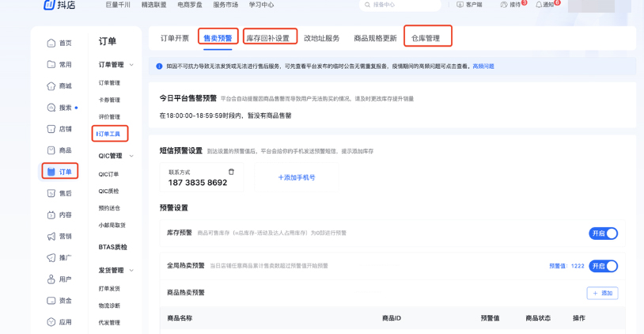This screenshot has height=334, width=644.
Task: Switch to 库存回补设置 tab
Action: point(267,38)
